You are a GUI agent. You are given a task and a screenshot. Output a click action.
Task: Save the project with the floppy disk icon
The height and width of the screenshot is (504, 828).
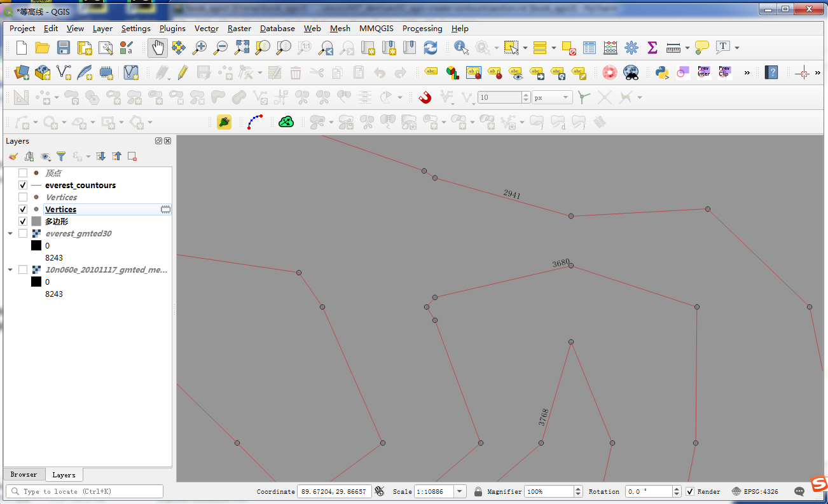pos(64,48)
